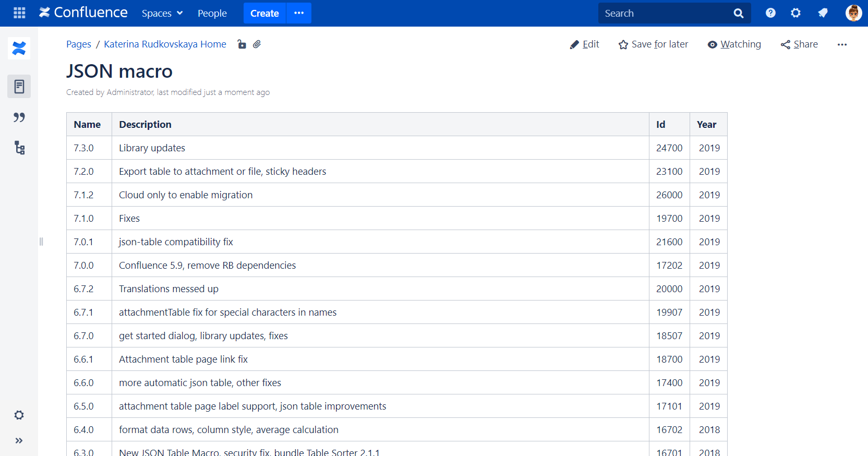Click the Confluence logo in header
The image size is (868, 456).
(x=83, y=13)
